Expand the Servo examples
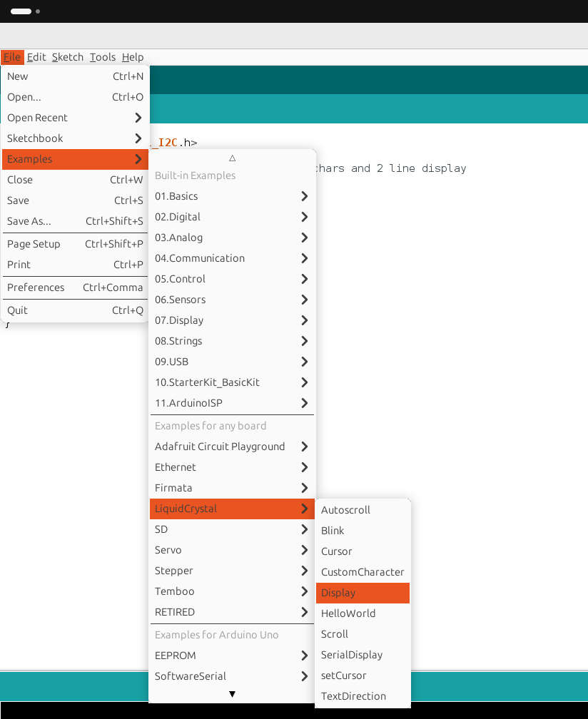 click(x=232, y=550)
